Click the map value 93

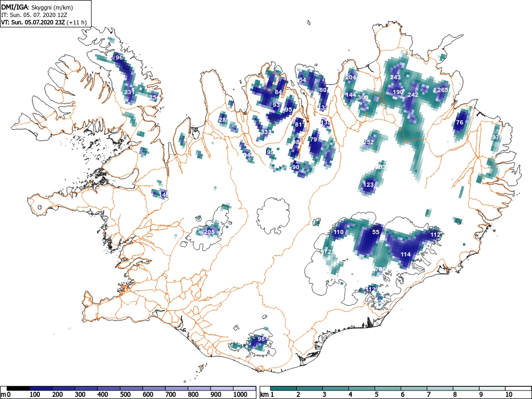point(276,105)
